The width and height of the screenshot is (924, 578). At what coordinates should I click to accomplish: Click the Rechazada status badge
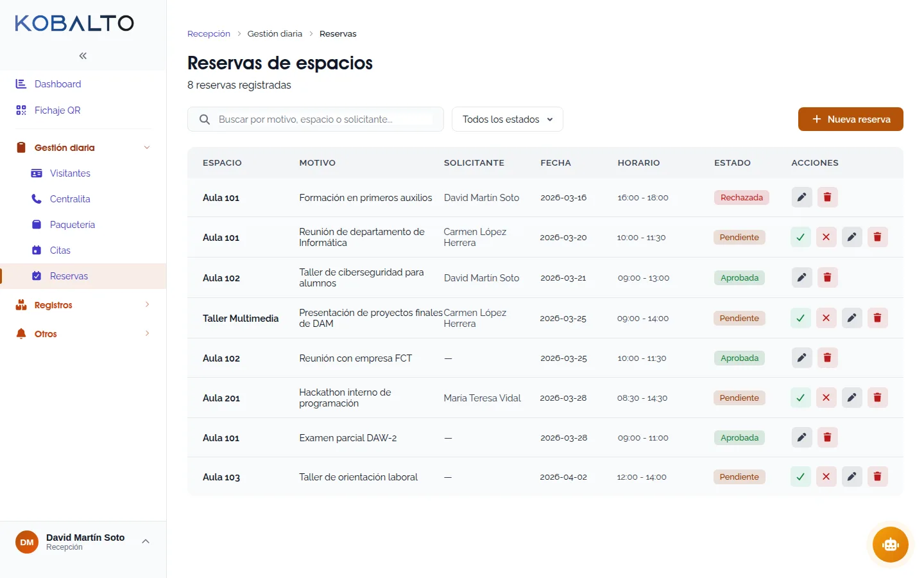pos(741,197)
